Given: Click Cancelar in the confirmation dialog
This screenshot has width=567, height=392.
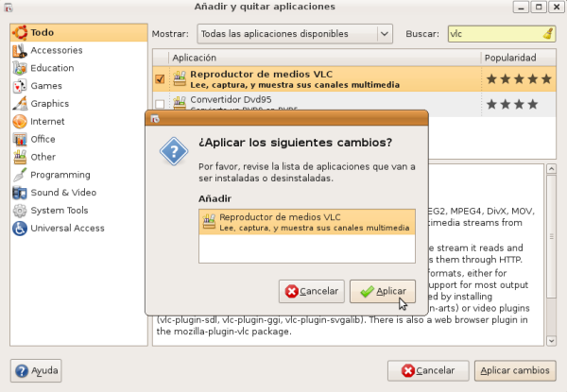Looking at the screenshot, I should 311,291.
